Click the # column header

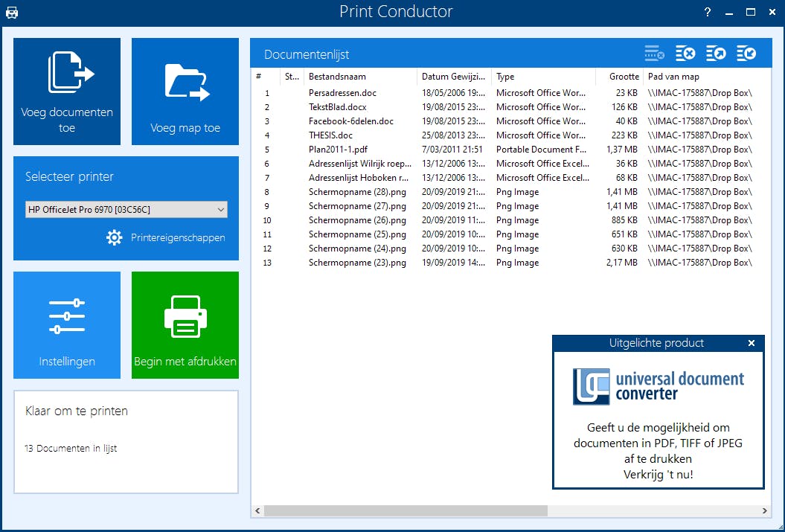[x=266, y=77]
